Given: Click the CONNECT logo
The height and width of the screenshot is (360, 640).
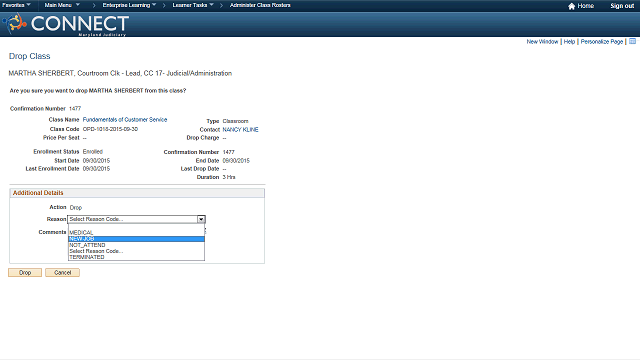Looking at the screenshot, I should [x=66, y=24].
